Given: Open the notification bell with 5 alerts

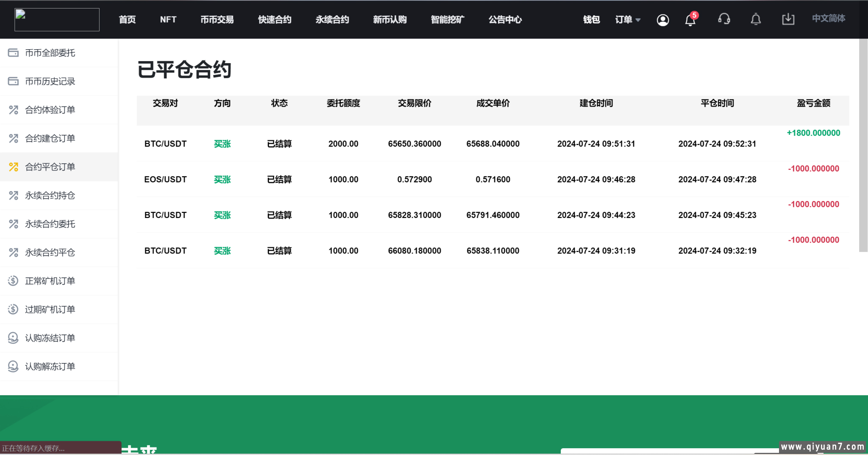Looking at the screenshot, I should pos(690,20).
